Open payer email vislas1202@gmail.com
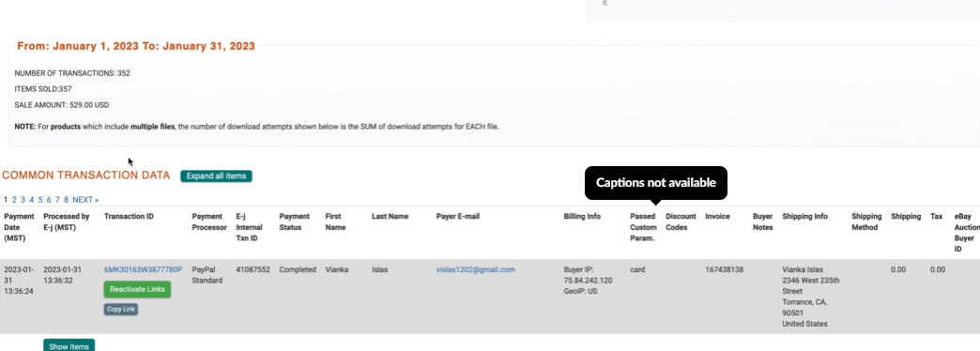The width and height of the screenshot is (980, 351). [475, 269]
